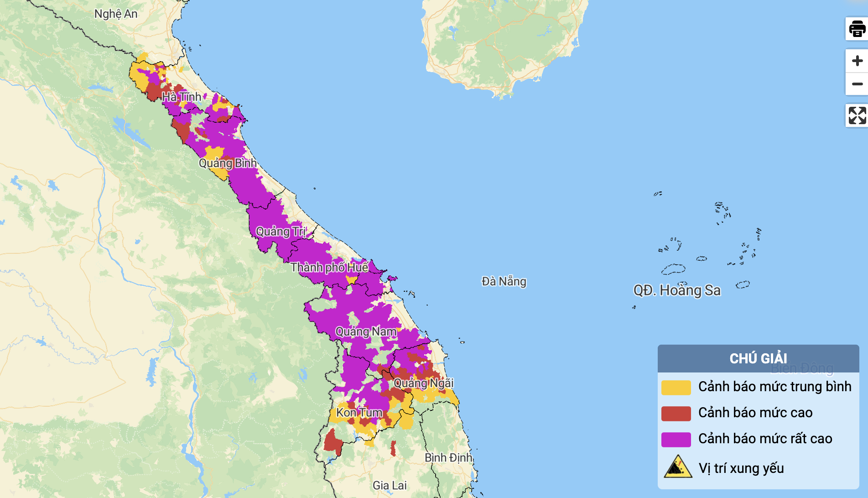Select 'Vị trí xung yếu' legend text
868x498 pixels.
point(741,468)
